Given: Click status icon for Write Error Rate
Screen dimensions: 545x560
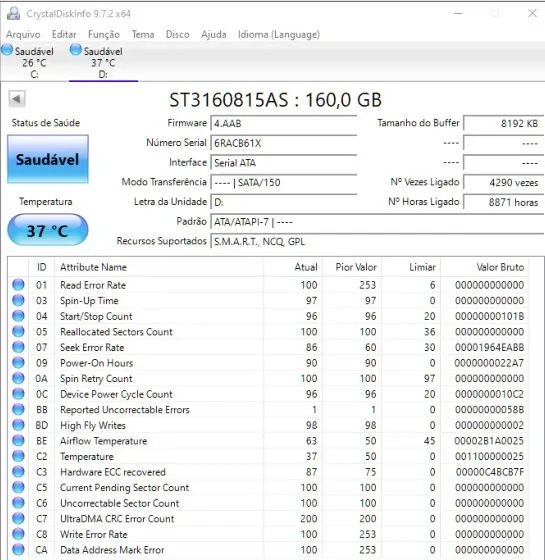Looking at the screenshot, I should 18,534.
